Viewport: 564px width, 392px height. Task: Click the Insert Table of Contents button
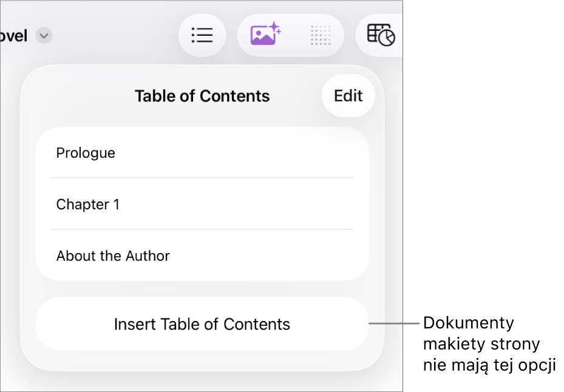202,324
